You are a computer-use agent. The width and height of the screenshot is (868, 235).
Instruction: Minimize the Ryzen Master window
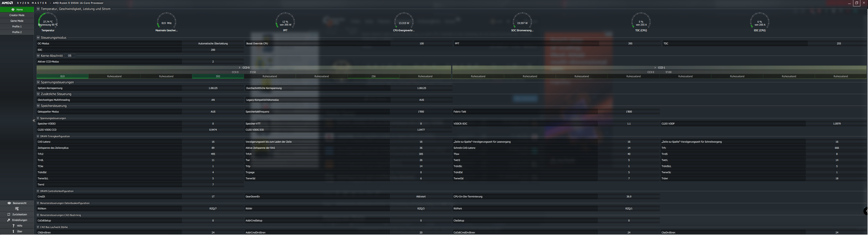click(x=849, y=3)
